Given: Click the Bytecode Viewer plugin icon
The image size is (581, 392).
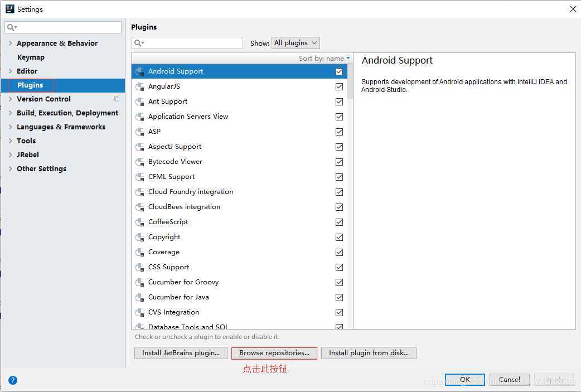Looking at the screenshot, I should coord(140,162).
